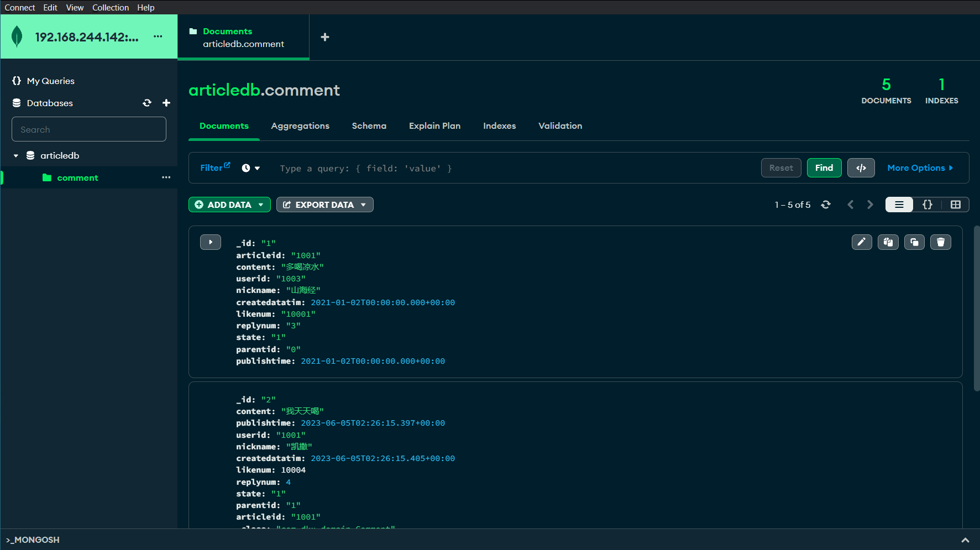Select the comment collection
This screenshot has width=980, height=550.
(x=77, y=178)
